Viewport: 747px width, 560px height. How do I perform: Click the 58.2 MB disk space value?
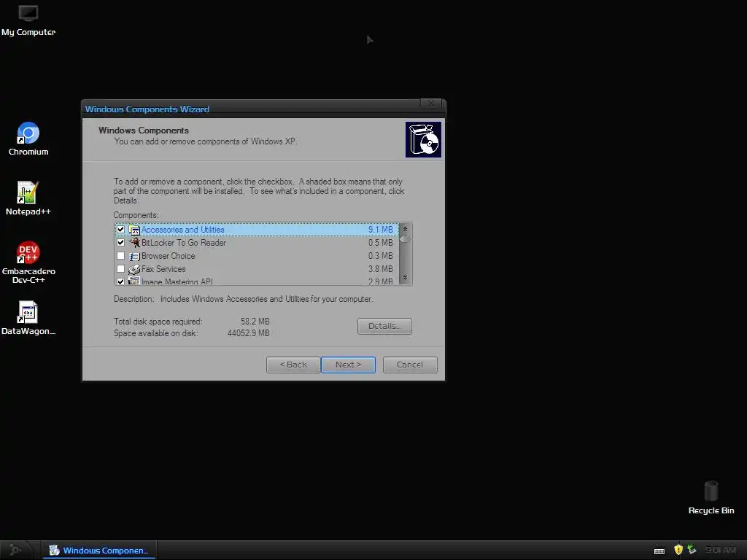[255, 322]
